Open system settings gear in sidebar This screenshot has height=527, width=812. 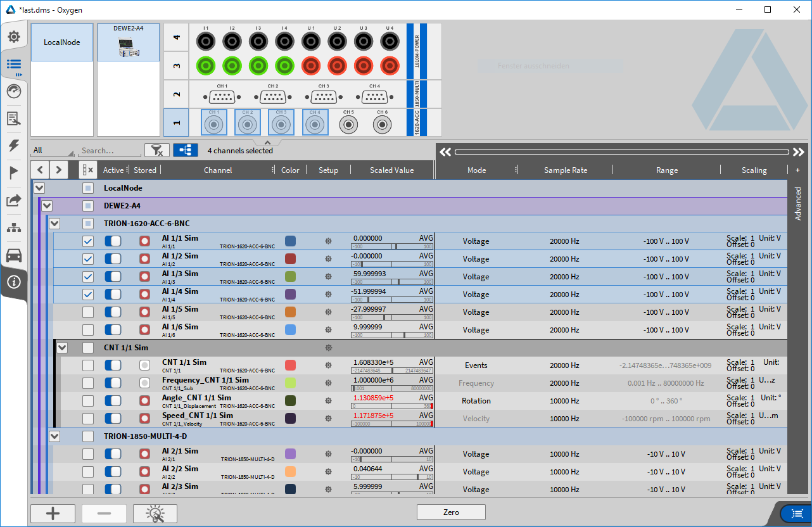13,37
